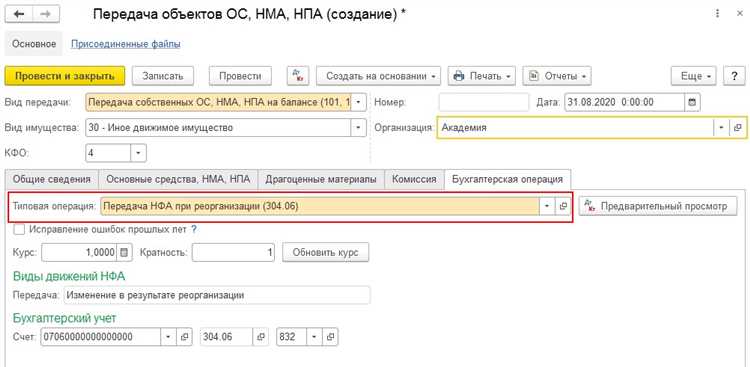750x367 pixels.
Task: Click into the Номер input field
Action: pyautogui.click(x=484, y=102)
